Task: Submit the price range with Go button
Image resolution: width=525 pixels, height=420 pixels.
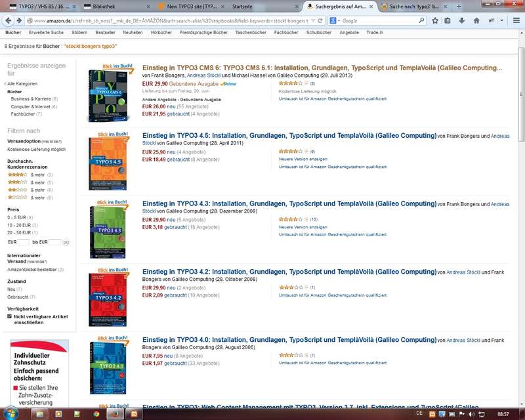Action: (x=66, y=242)
